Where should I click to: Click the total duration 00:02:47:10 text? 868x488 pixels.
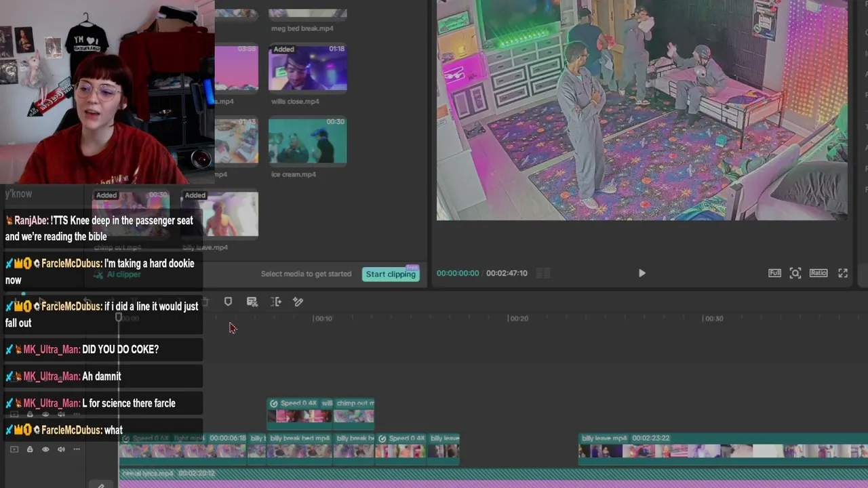[x=507, y=273]
